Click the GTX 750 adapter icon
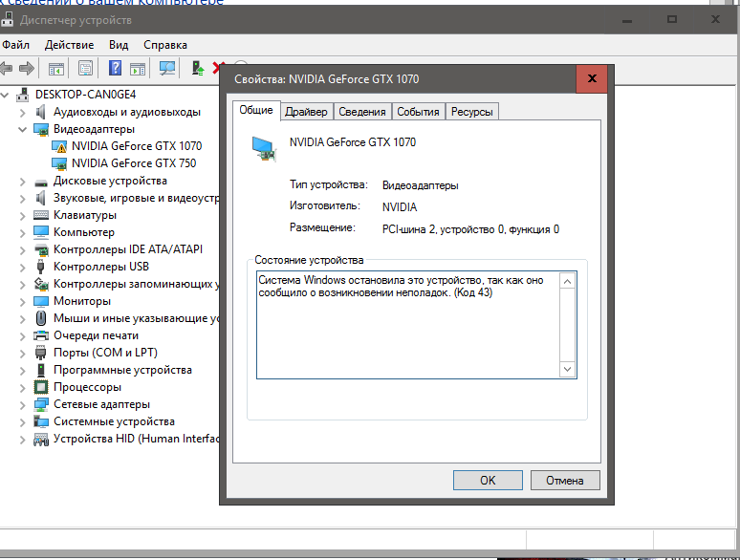Screen dimensions: 740x560 [x=59, y=163]
